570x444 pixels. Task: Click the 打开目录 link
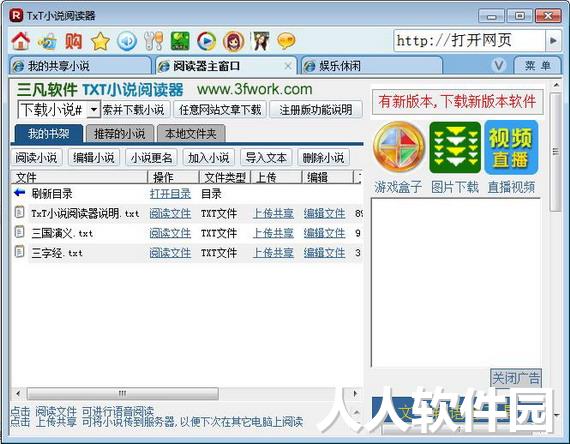coord(170,193)
